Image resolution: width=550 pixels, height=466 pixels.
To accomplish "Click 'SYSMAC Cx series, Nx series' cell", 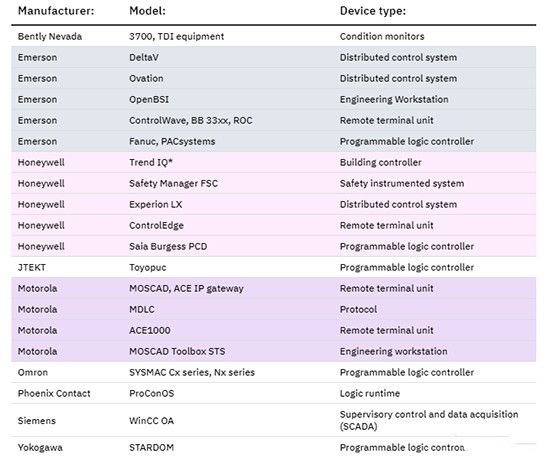I will pos(192,373).
